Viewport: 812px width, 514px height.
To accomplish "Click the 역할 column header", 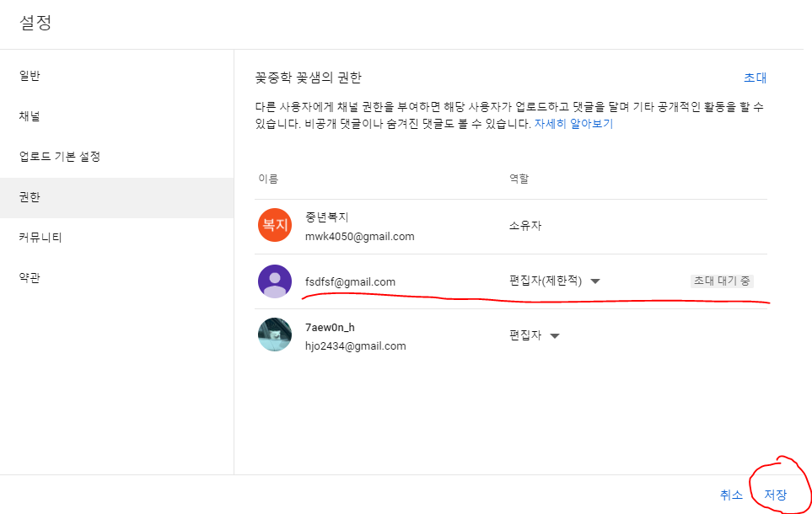I will pyautogui.click(x=519, y=179).
